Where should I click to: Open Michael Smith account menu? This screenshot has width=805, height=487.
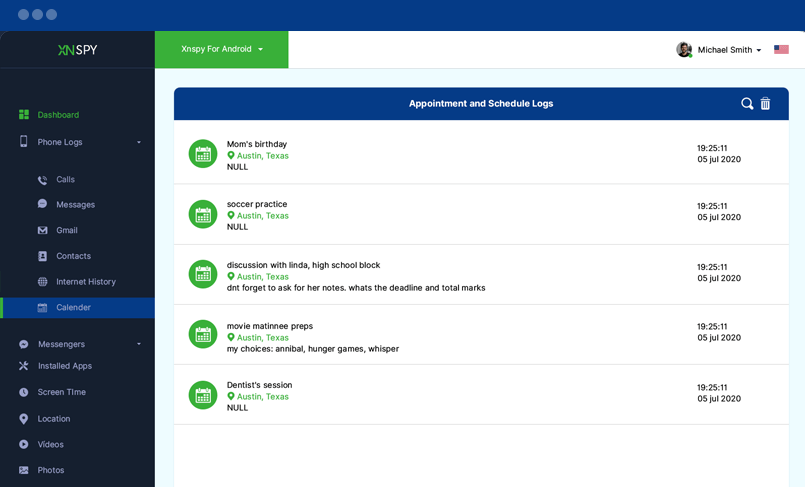[729, 50]
